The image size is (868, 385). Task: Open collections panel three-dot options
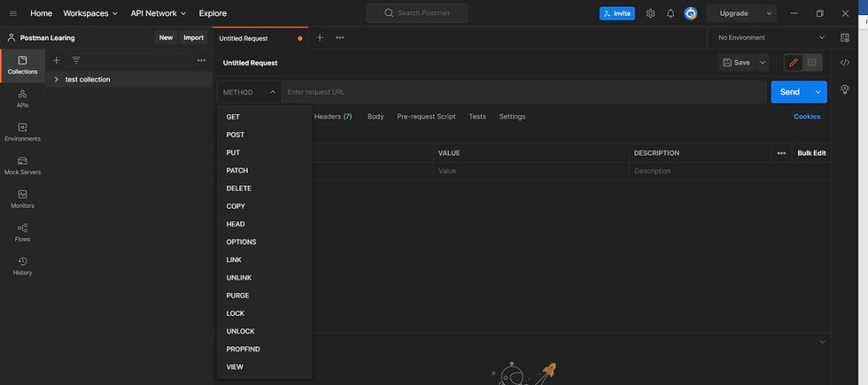point(201,60)
